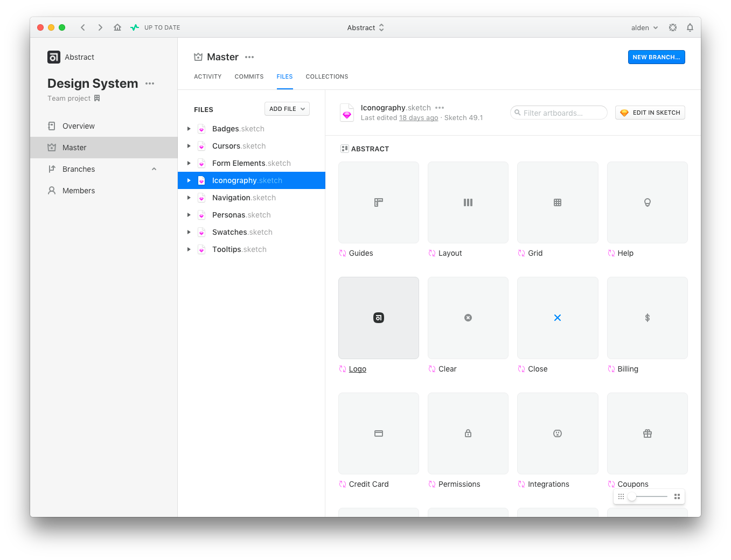Viewport: 731px width, 560px height.
Task: Open the Guides artboard thumbnail
Action: 379,202
